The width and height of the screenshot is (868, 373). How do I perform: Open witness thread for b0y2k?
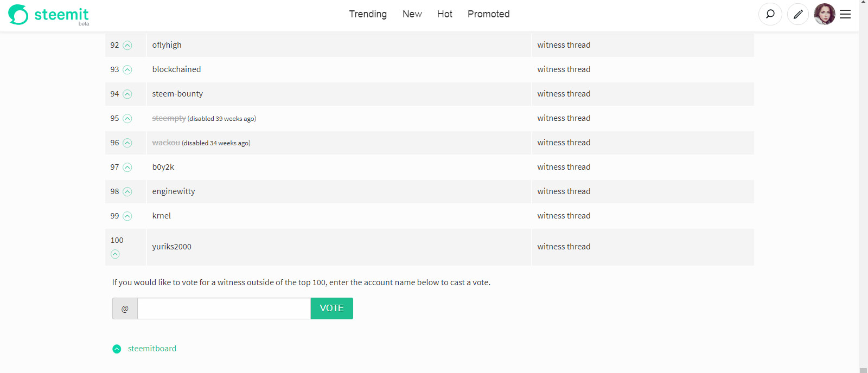tap(564, 167)
